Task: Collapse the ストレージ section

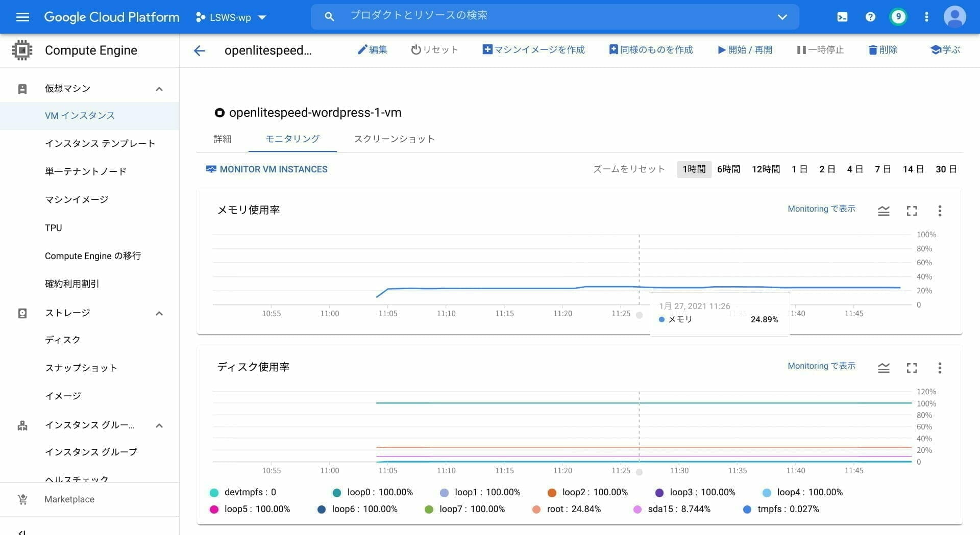Action: coord(159,313)
